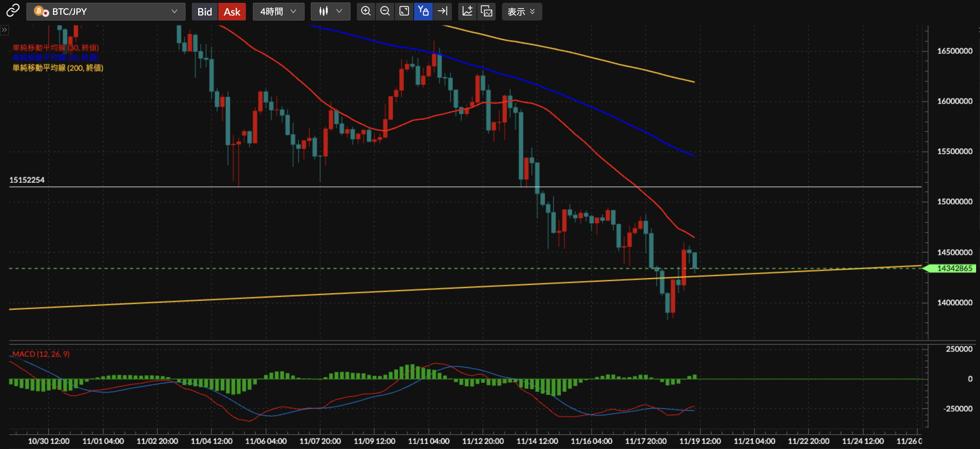This screenshot has width=980, height=449.
Task: Open the 4時間 timeframe dropdown
Action: [x=278, y=12]
